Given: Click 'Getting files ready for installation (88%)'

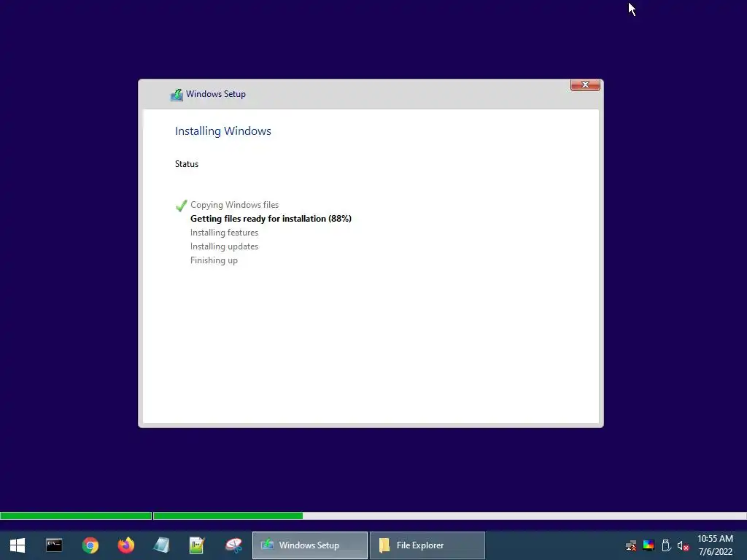Looking at the screenshot, I should (271, 219).
